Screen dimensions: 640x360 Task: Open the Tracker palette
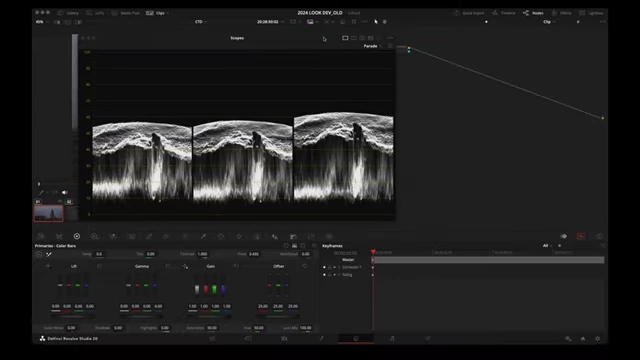(239, 236)
